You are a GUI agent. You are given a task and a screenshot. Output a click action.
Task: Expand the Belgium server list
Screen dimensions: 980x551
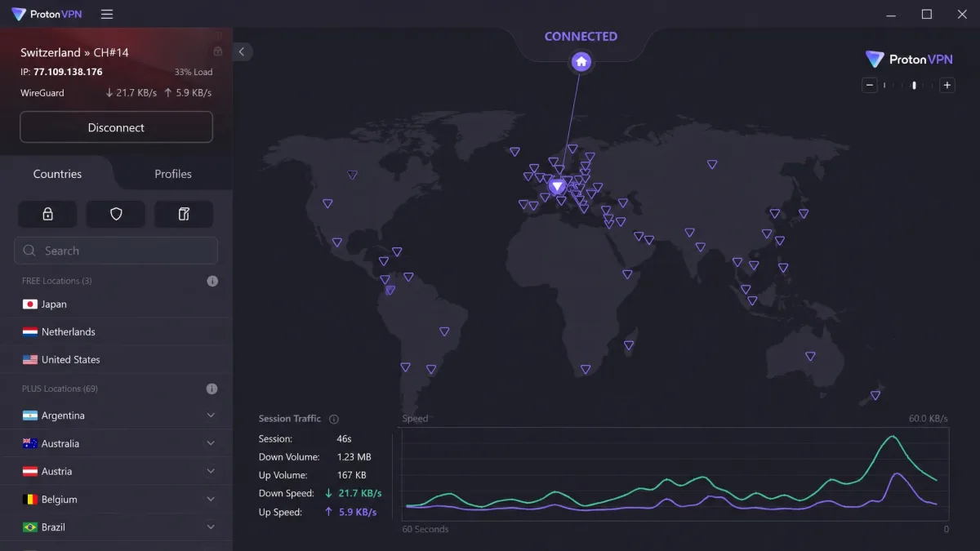click(x=211, y=499)
